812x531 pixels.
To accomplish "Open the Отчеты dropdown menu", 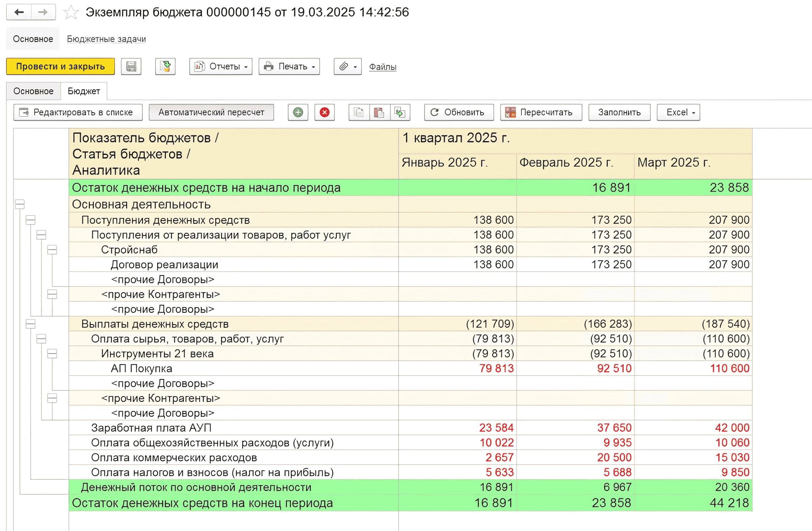I will point(221,66).
